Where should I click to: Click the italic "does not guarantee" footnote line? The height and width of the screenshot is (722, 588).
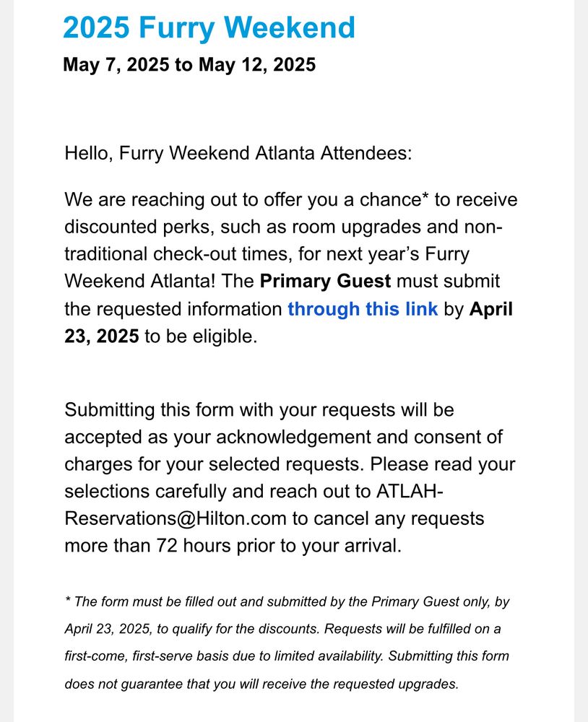point(261,684)
